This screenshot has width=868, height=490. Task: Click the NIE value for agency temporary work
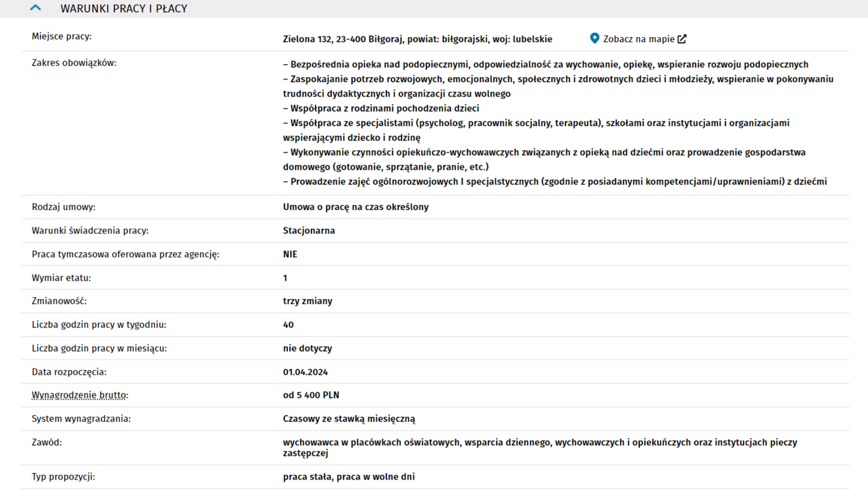click(290, 254)
